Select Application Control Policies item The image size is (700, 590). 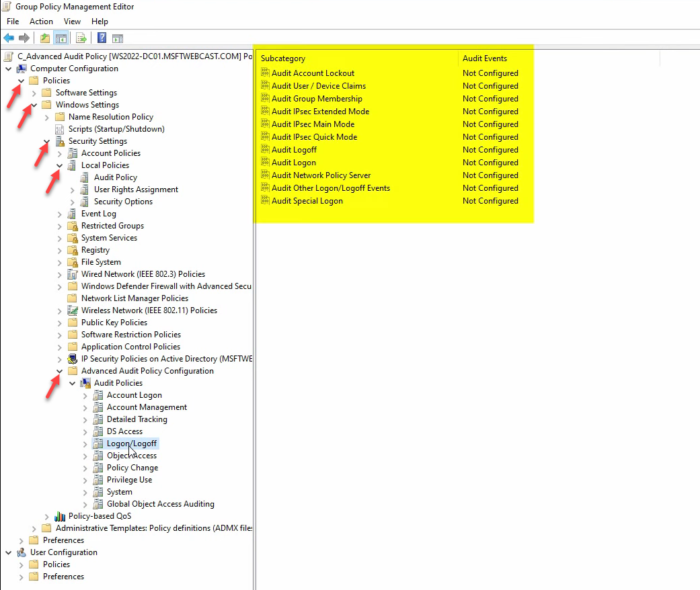[x=131, y=347]
